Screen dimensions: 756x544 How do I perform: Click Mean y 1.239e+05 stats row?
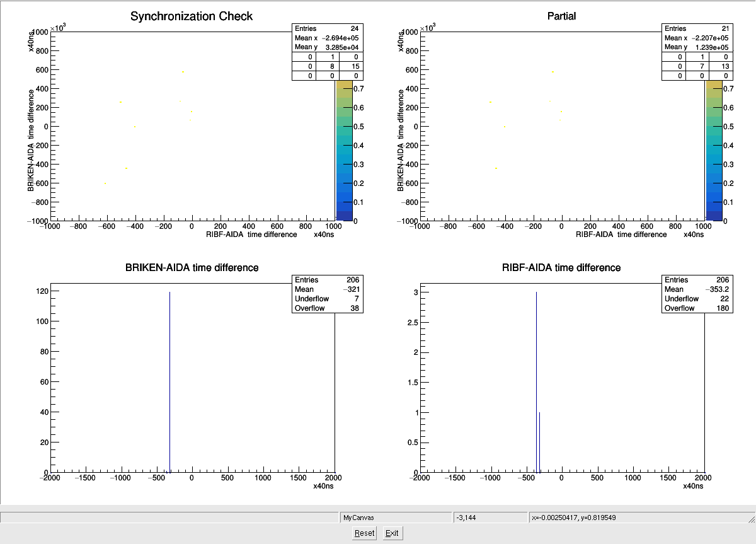coord(697,47)
